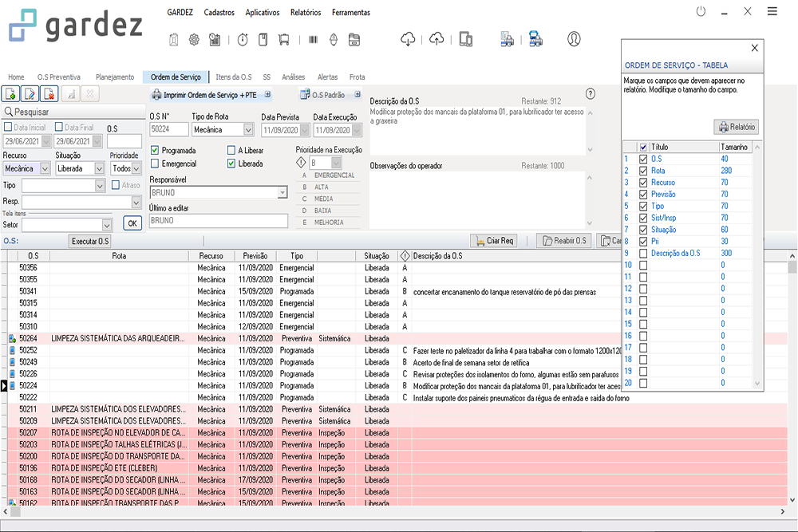The height and width of the screenshot is (532, 798).
Task: Open the shopping cart toolbar icon
Action: coord(284,40)
